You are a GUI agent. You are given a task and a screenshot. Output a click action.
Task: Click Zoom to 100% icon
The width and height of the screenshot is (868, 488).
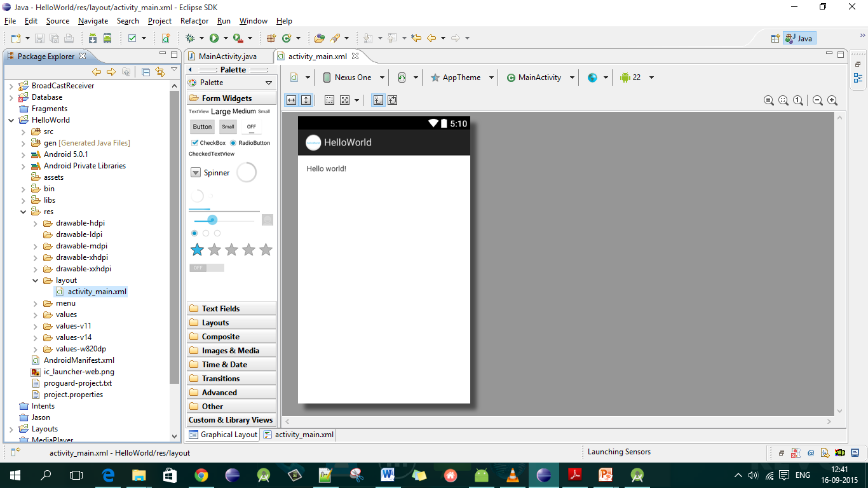coord(798,100)
